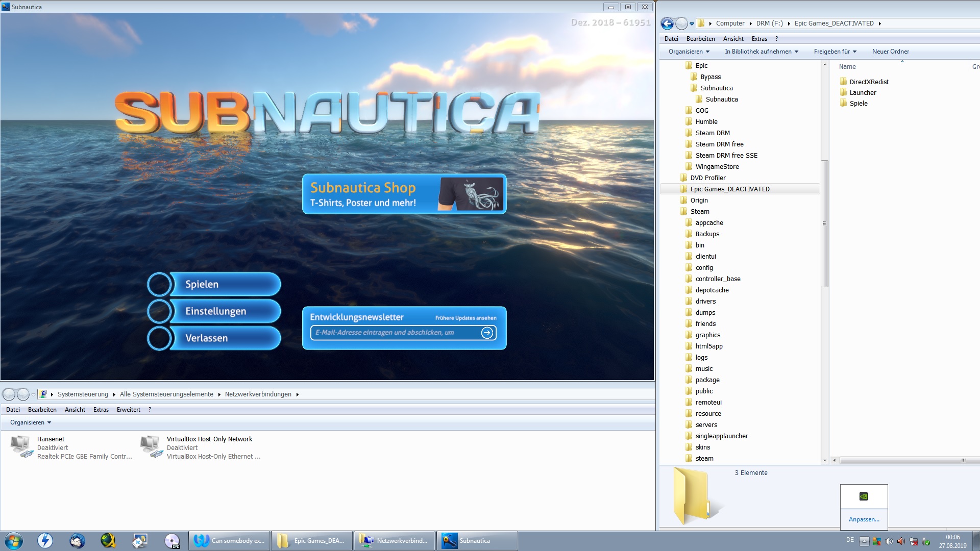The image size is (980, 551).
Task: Select DVD Profiler folder in tree
Action: tap(703, 178)
